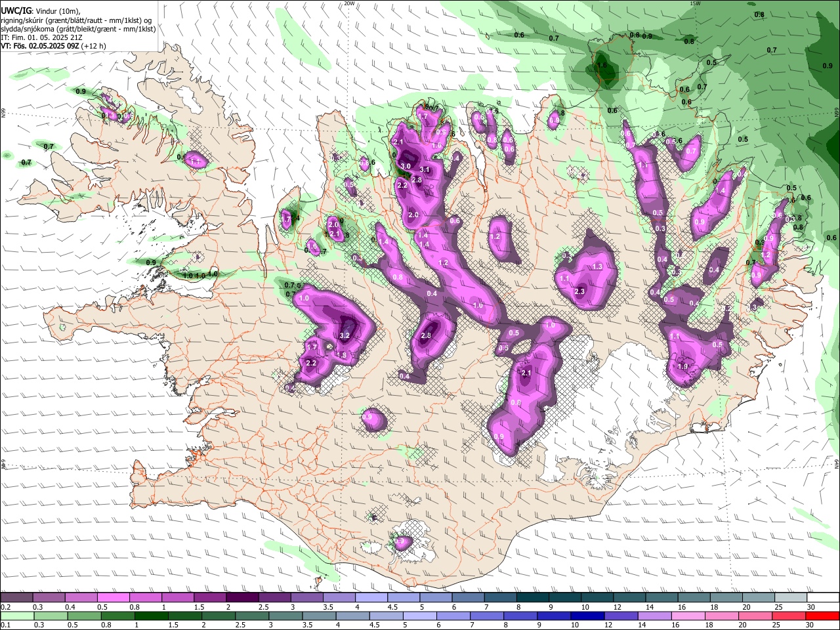Pick the bright red lower-row swatch after 30
The image size is (840, 630).
pyautogui.click(x=823, y=616)
